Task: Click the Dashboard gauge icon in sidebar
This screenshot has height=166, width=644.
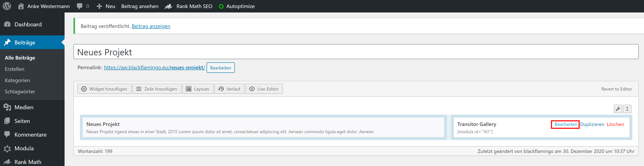Action: coord(7,24)
